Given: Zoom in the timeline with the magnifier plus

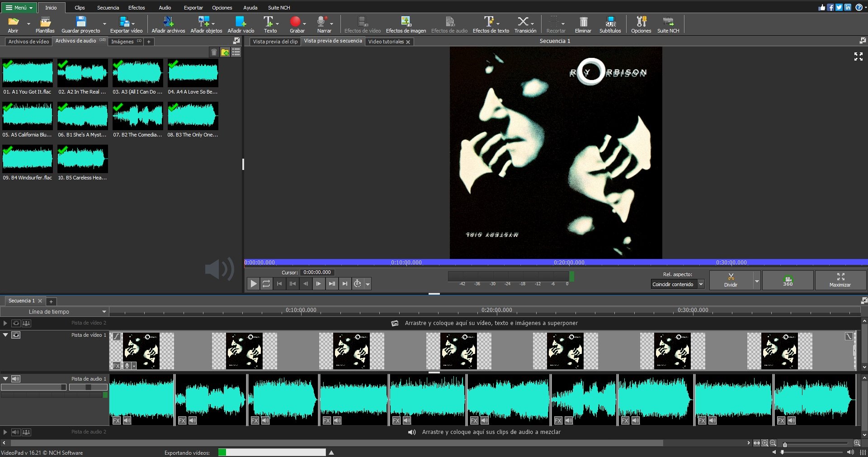Looking at the screenshot, I should [857, 443].
